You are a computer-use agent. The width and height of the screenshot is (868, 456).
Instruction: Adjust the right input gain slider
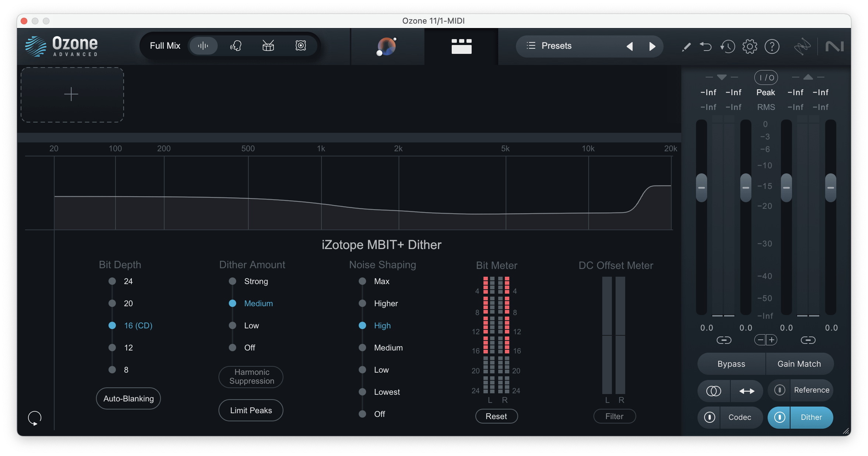[x=746, y=188]
